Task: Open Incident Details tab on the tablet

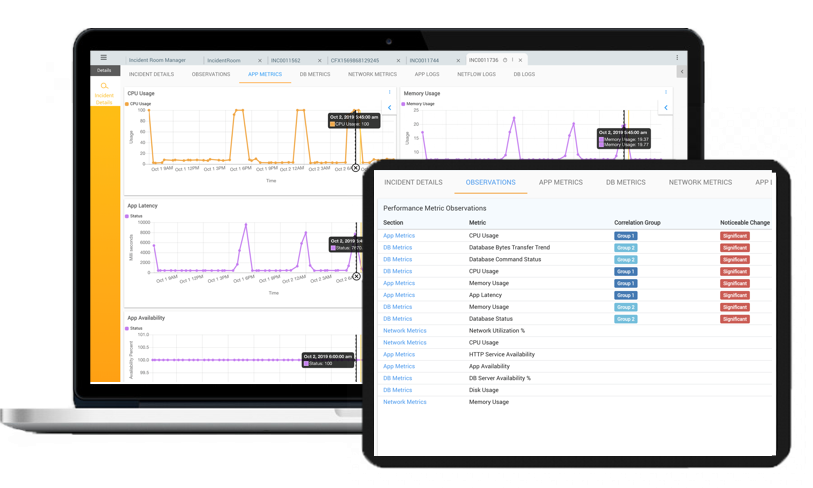Action: pos(413,183)
